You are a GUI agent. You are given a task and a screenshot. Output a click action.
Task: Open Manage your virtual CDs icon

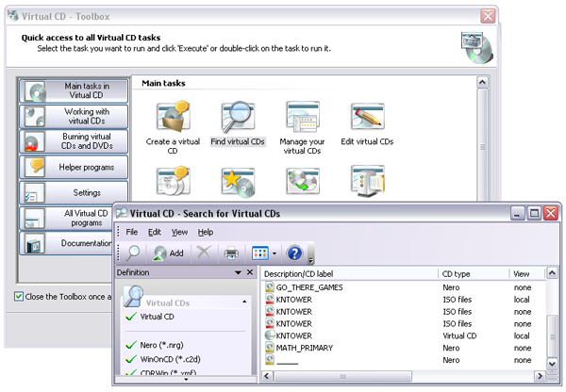coord(303,116)
